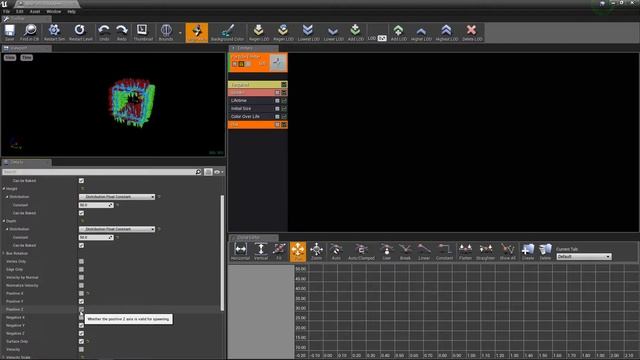This screenshot has height=360, width=640.
Task: Click the Undo toolbar icon
Action: 104,32
